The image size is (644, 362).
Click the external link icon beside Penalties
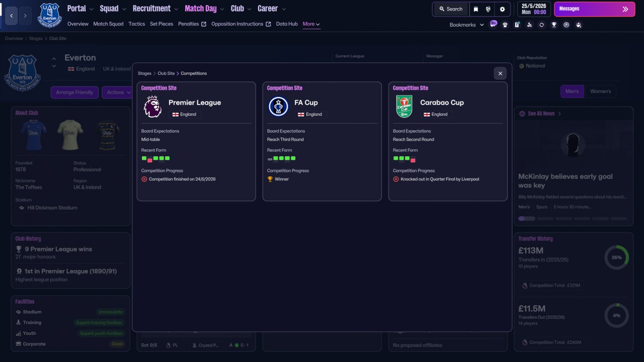pyautogui.click(x=204, y=24)
